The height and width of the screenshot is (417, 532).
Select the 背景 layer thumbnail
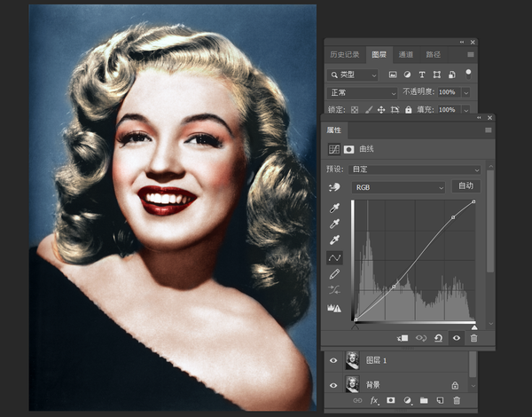353,384
